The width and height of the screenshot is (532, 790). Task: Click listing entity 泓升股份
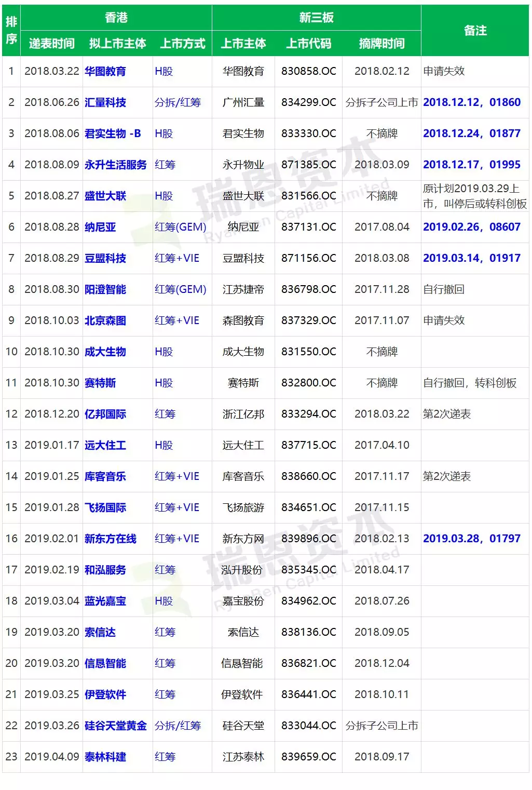[x=242, y=570]
